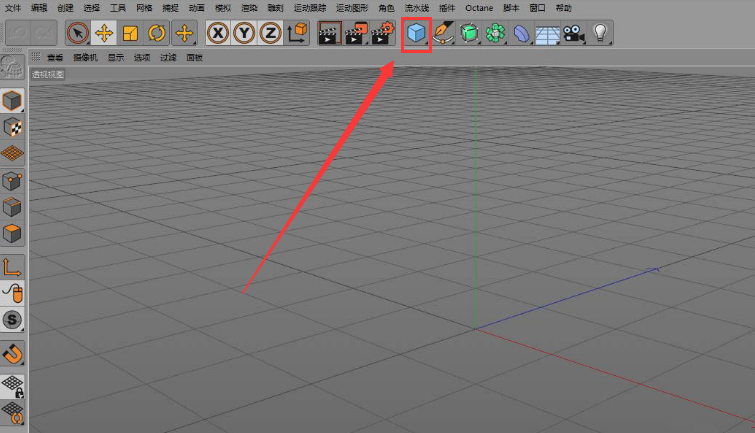The width and height of the screenshot is (755, 433).
Task: Open the 编辑 menu
Action: coord(39,8)
